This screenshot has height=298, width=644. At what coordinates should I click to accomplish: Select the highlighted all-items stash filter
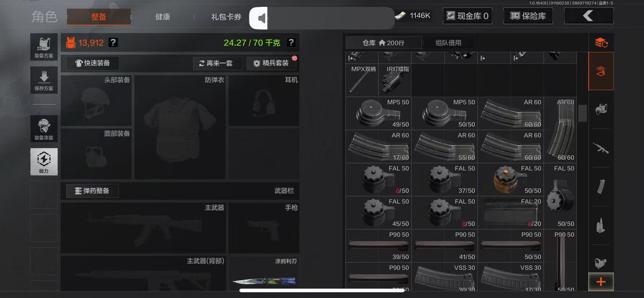tap(601, 71)
